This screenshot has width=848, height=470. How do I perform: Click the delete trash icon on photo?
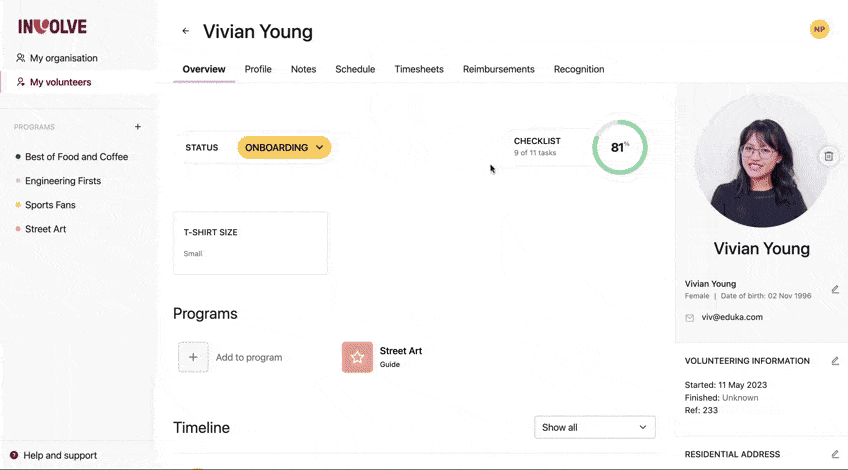(x=828, y=156)
